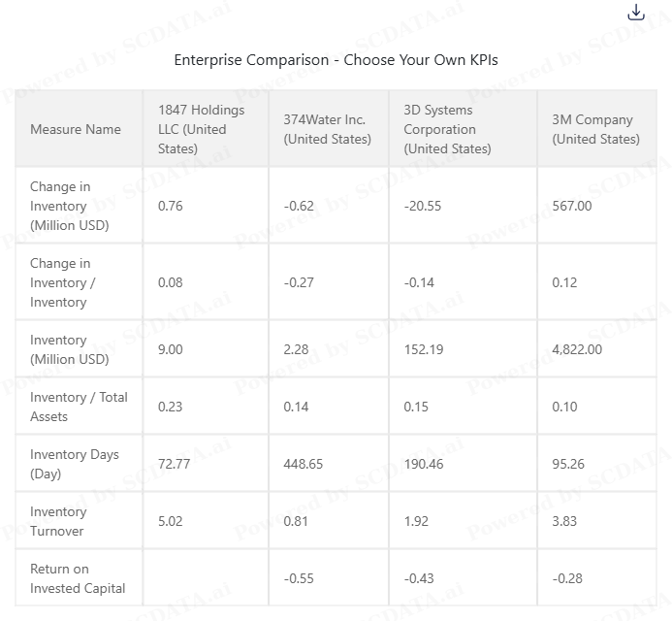Click the Enterprise Comparison chart title

point(336,59)
